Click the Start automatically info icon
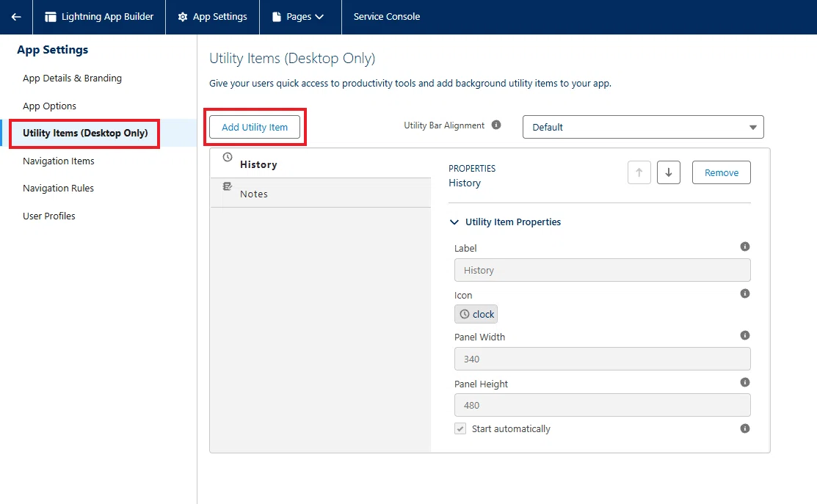The width and height of the screenshot is (817, 504). (x=745, y=428)
